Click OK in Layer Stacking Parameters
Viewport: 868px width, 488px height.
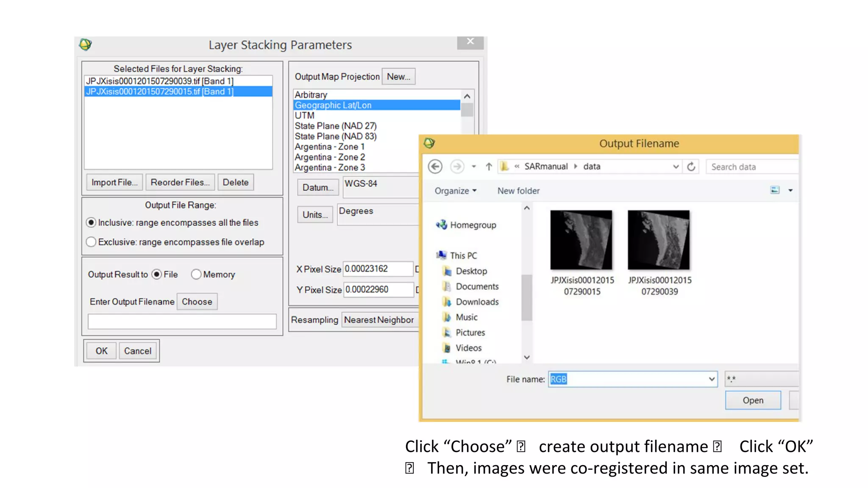[101, 351]
